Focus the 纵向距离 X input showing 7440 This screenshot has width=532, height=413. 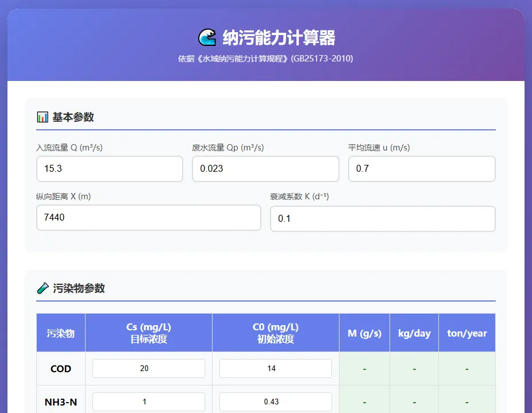click(149, 218)
